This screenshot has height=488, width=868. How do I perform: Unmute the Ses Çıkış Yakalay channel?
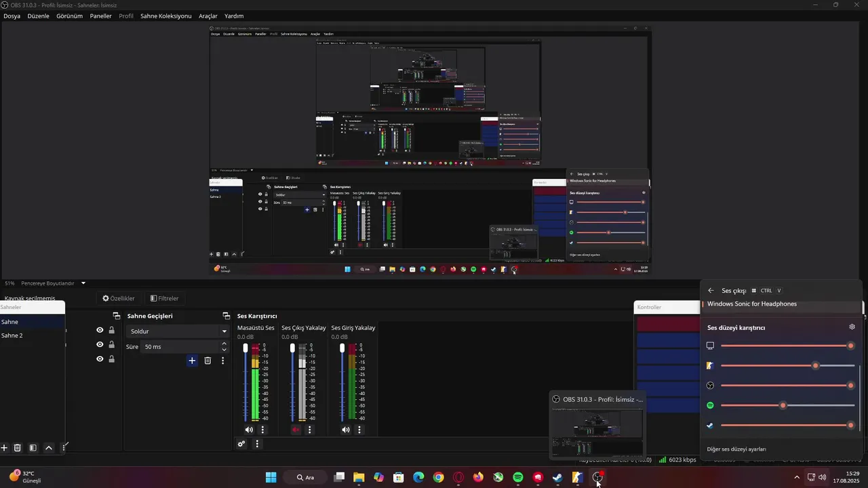pos(296,430)
